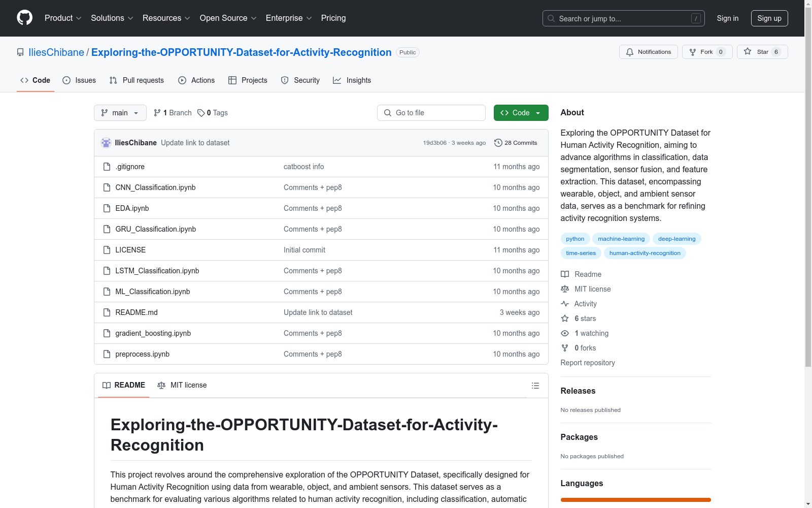Click the python topic tag

click(x=575, y=239)
